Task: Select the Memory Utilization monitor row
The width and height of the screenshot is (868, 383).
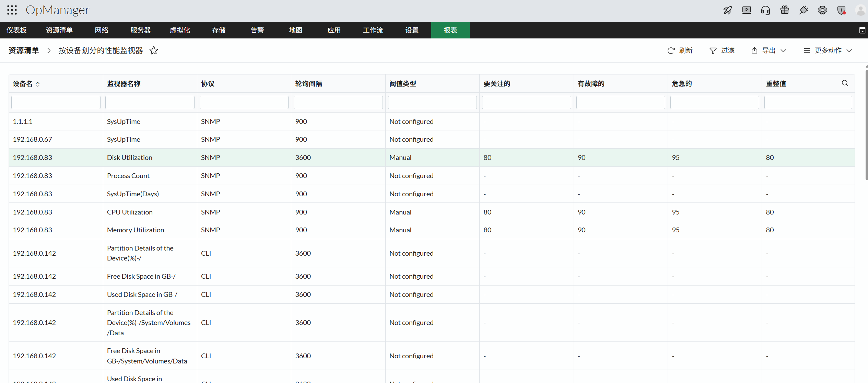Action: click(x=432, y=230)
